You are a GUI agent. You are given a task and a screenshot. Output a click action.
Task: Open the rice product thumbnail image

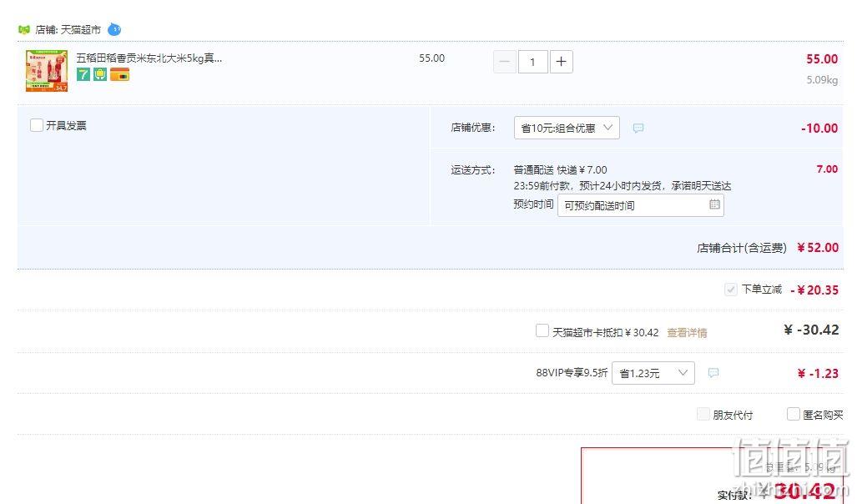[47, 71]
